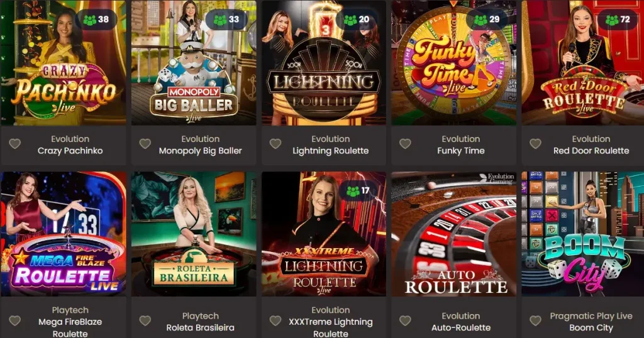Click the Boom City title link

click(x=591, y=328)
